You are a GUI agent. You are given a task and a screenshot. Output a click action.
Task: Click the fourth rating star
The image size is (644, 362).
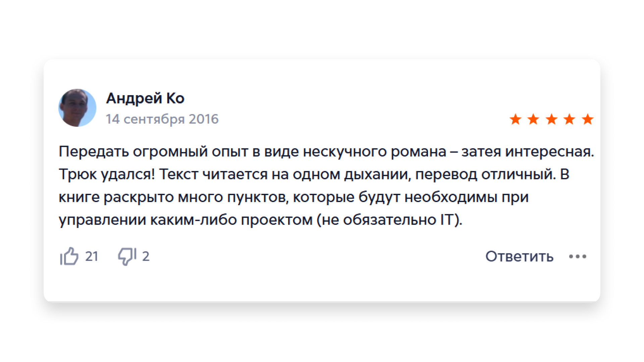[569, 119]
